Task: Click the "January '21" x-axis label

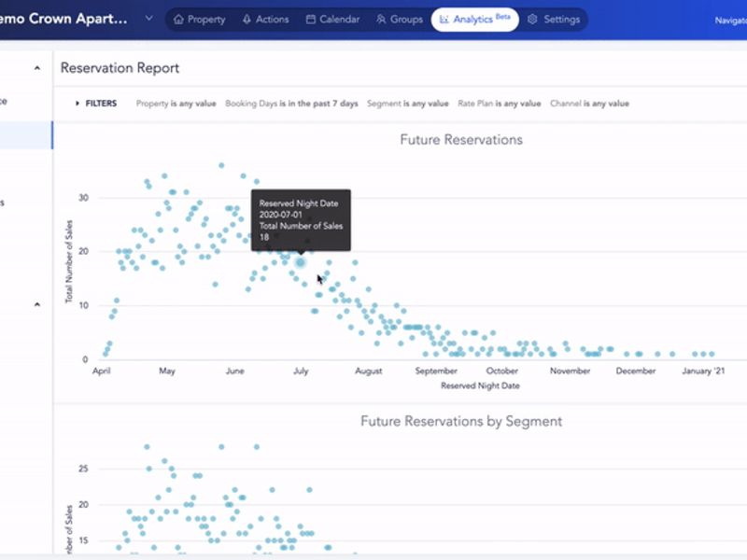Action: point(703,371)
